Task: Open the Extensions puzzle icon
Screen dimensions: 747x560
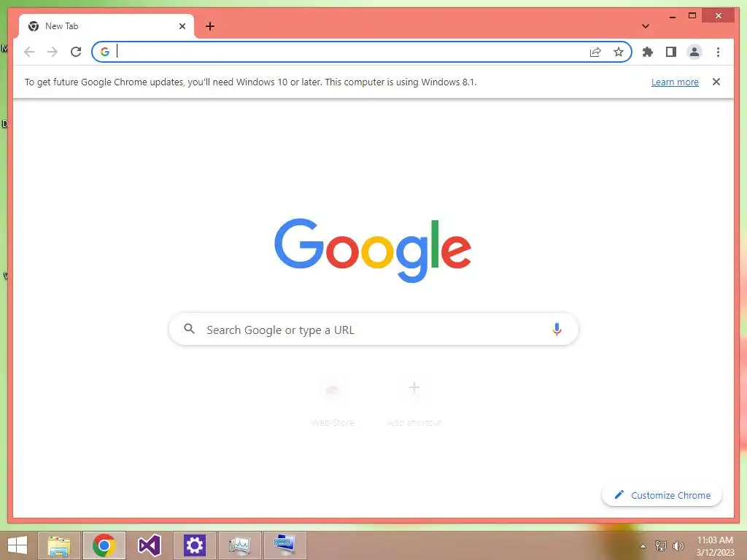Action: [x=648, y=52]
